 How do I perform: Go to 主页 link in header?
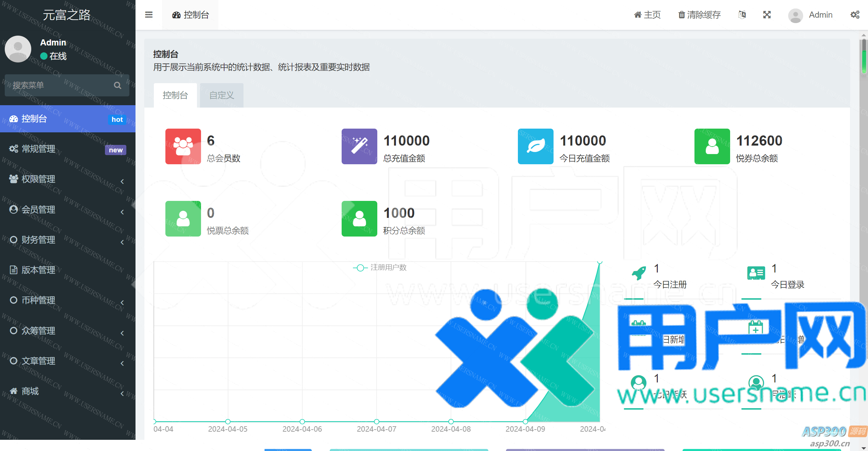click(x=647, y=15)
